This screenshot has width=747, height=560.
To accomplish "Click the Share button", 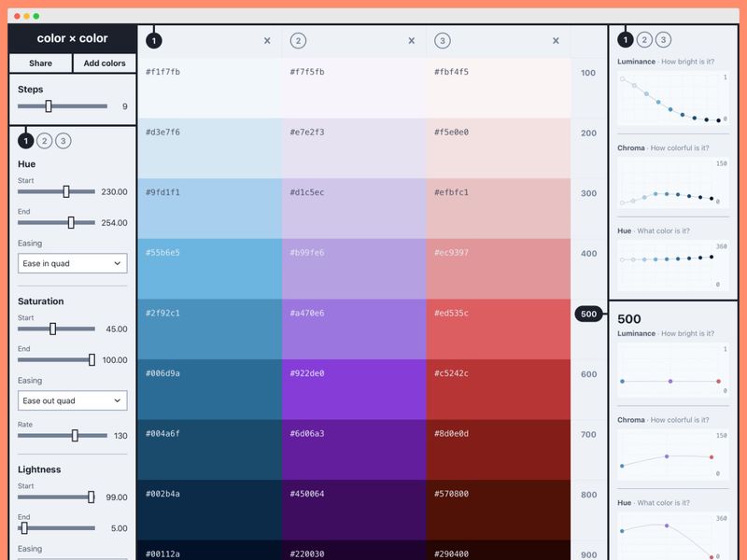I will point(39,63).
